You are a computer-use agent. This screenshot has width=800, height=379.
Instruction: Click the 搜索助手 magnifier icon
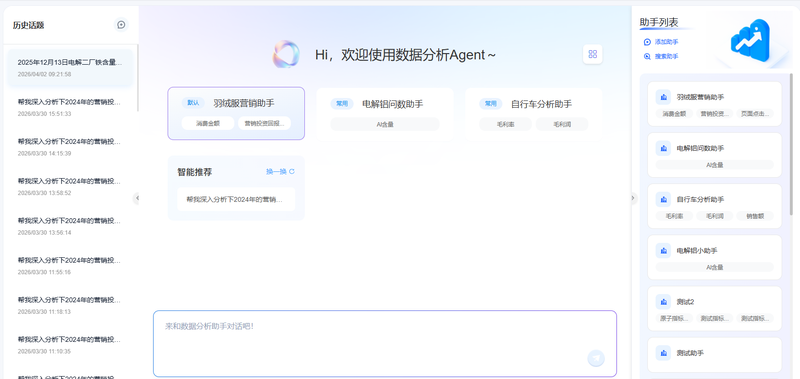[x=647, y=57]
